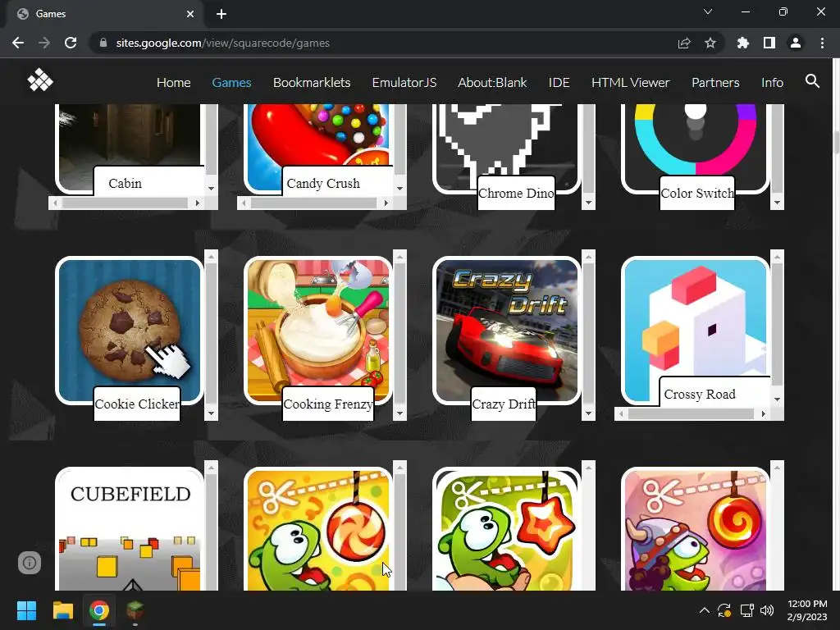Open the IDE menu item

tap(559, 83)
